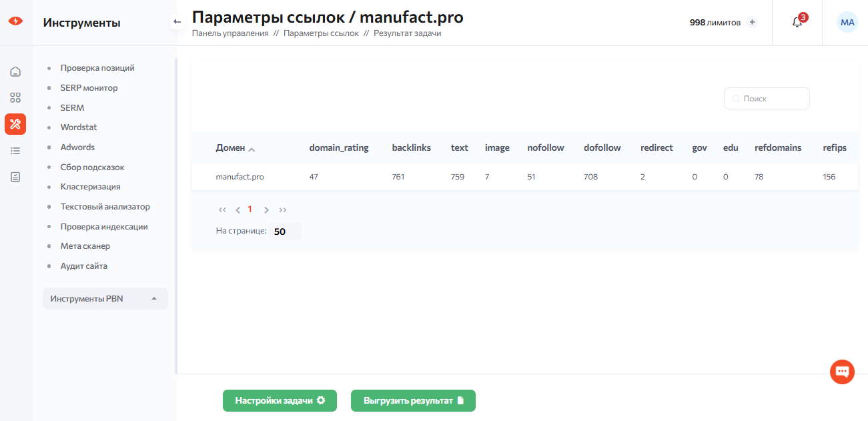Open the document report sidebar icon

click(15, 177)
